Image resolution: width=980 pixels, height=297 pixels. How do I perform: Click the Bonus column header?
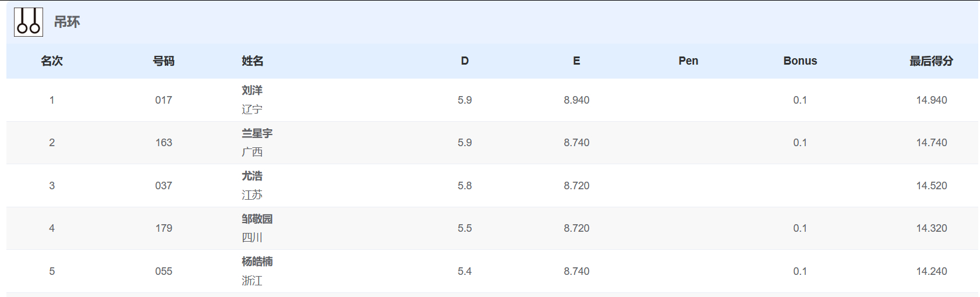(800, 61)
